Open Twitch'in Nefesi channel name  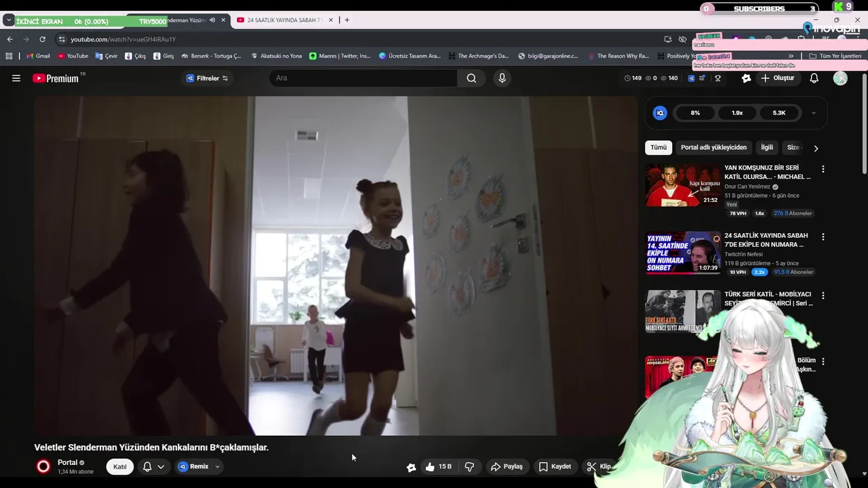point(744,254)
